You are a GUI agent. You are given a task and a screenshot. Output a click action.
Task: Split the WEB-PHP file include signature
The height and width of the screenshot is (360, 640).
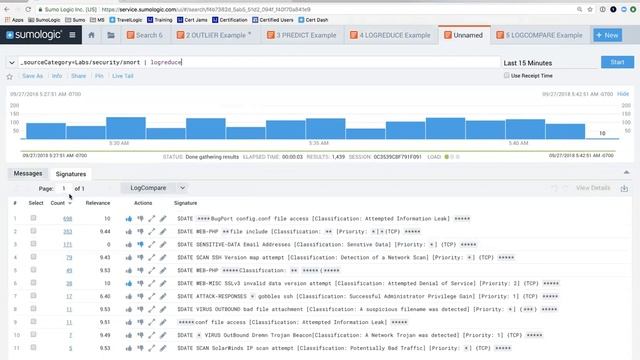coord(152,231)
